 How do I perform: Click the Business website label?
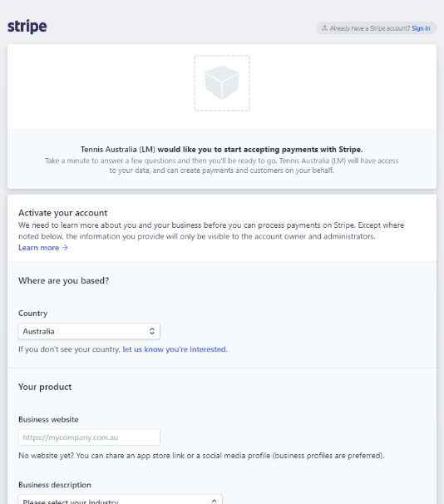click(48, 419)
